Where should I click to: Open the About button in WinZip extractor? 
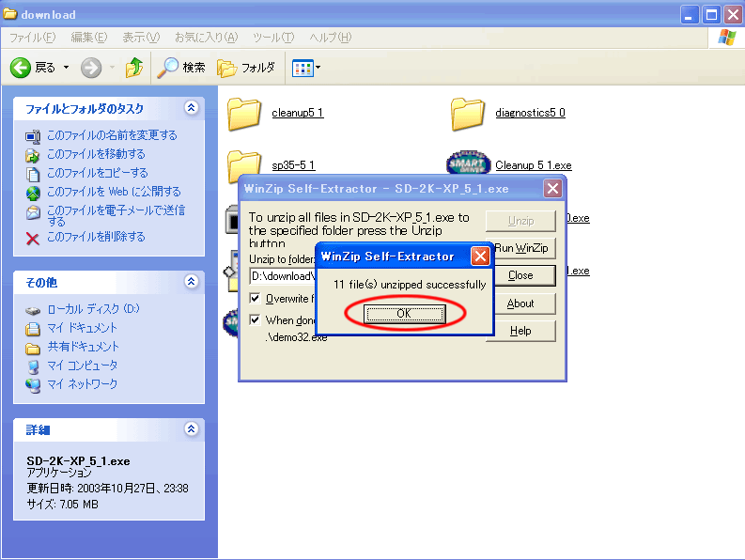point(520,303)
